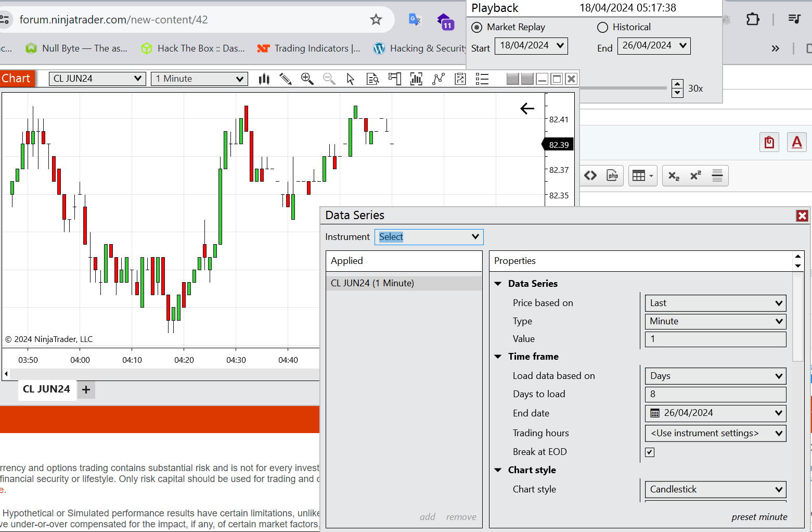This screenshot has height=532, width=812.
Task: Open the Trading Indicators bookmark
Action: pos(308,48)
